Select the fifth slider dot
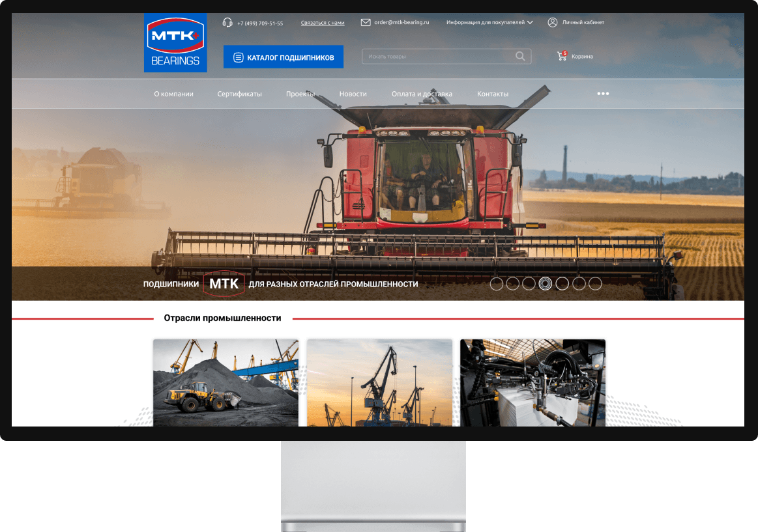This screenshot has width=758, height=532. (x=562, y=284)
